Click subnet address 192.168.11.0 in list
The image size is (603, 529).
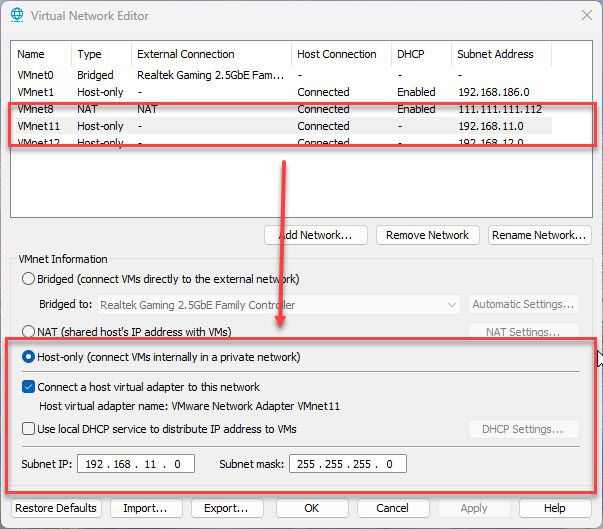[x=491, y=126]
